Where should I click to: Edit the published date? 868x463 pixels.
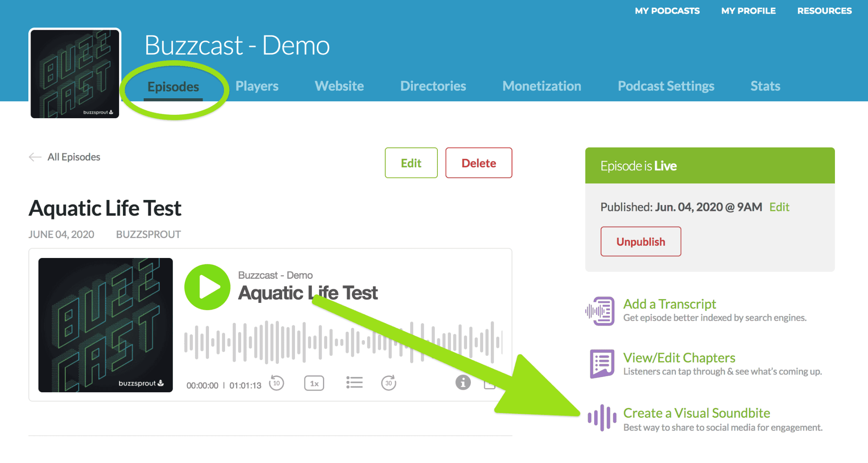tap(779, 207)
